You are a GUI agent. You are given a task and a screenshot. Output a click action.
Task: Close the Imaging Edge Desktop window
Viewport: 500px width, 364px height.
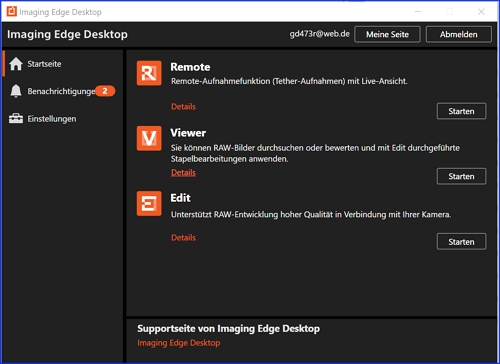coord(481,12)
